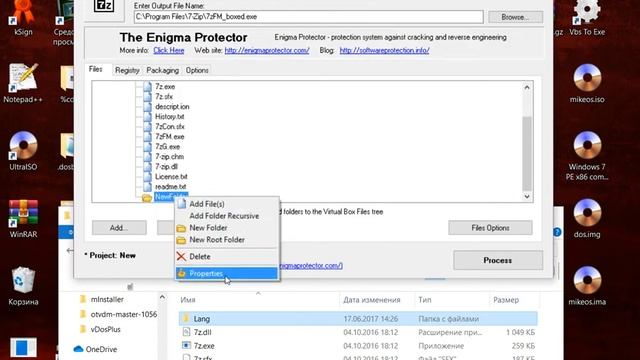This screenshot has width=640, height=360.
Task: Sort by Тип column header in Explorer
Action: click(x=451, y=300)
